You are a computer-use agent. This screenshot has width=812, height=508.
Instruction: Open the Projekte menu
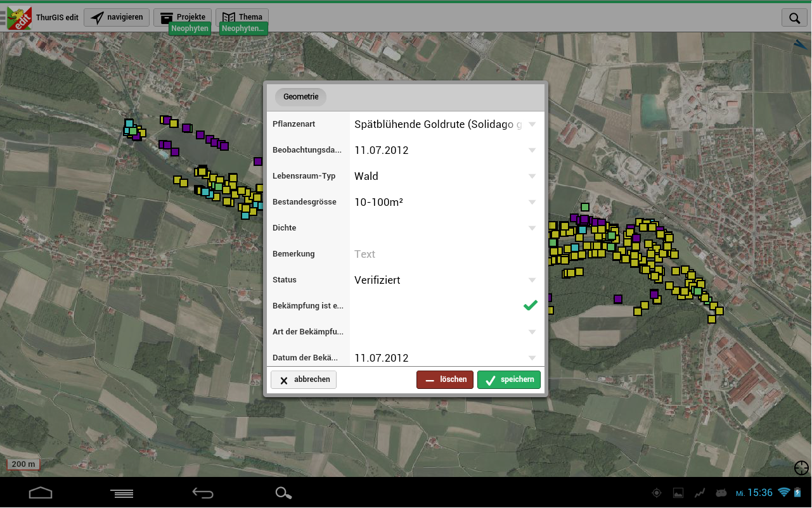pyautogui.click(x=183, y=17)
